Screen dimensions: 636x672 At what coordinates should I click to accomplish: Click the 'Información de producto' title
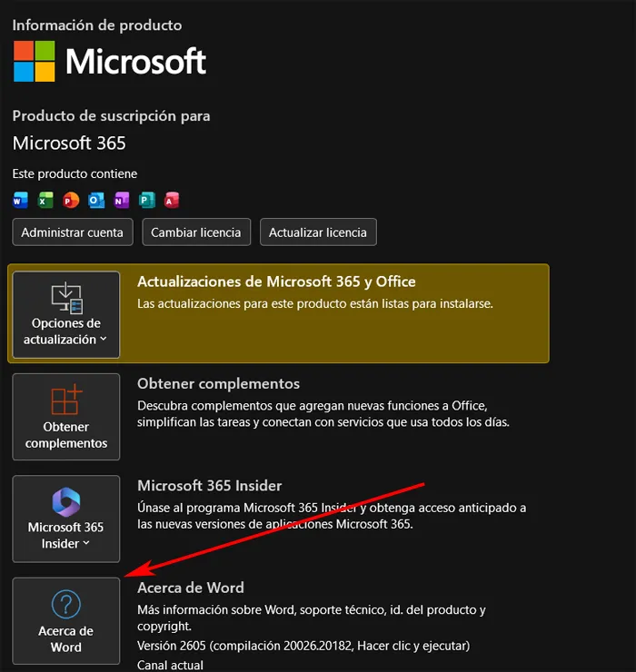tap(97, 25)
